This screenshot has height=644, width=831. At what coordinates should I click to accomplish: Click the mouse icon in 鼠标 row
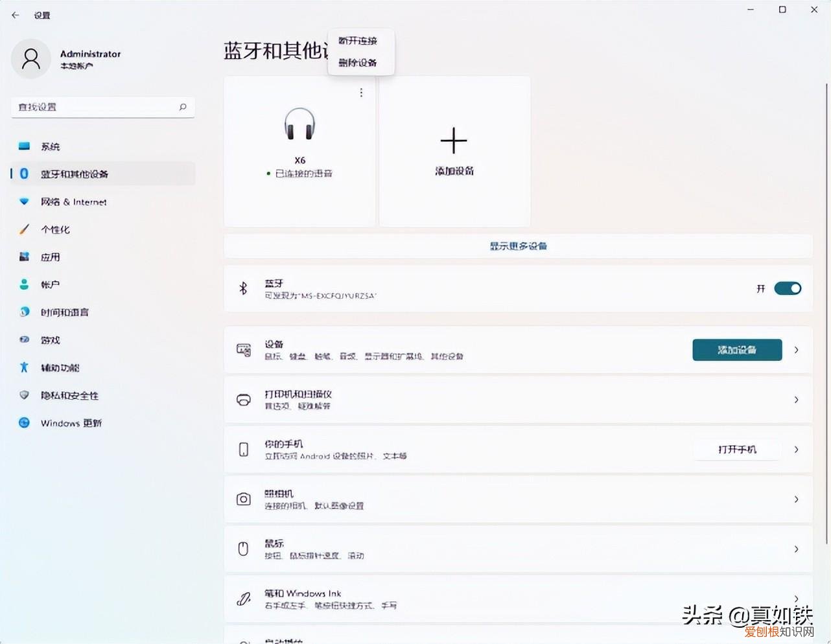[244, 549]
